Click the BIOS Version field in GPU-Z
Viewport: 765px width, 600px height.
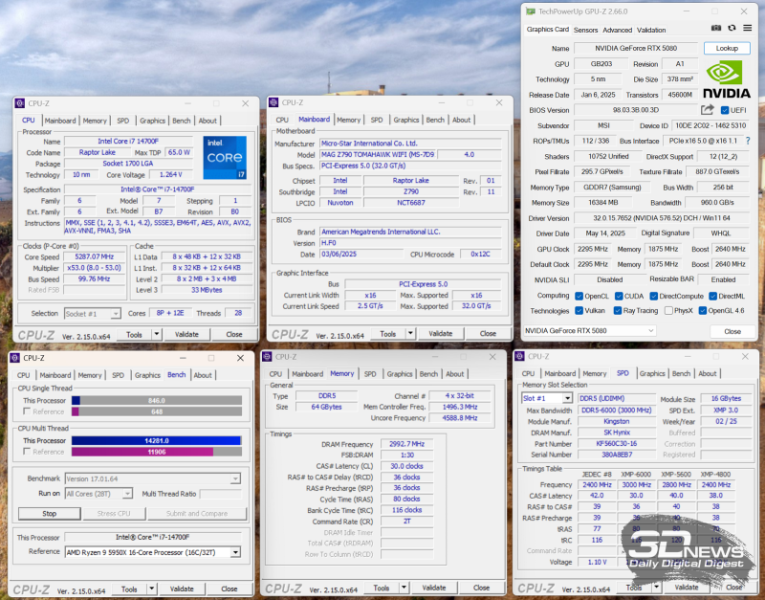tap(635, 110)
